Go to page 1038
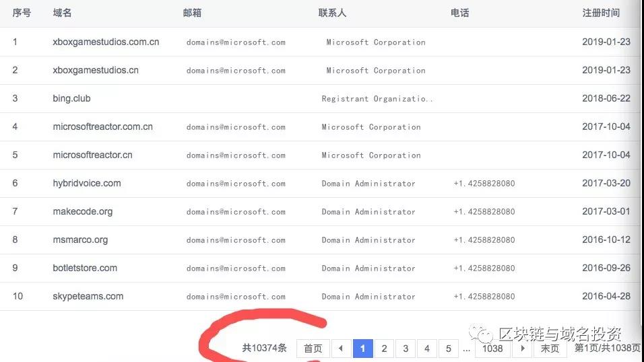This screenshot has width=644, height=362. (492, 349)
